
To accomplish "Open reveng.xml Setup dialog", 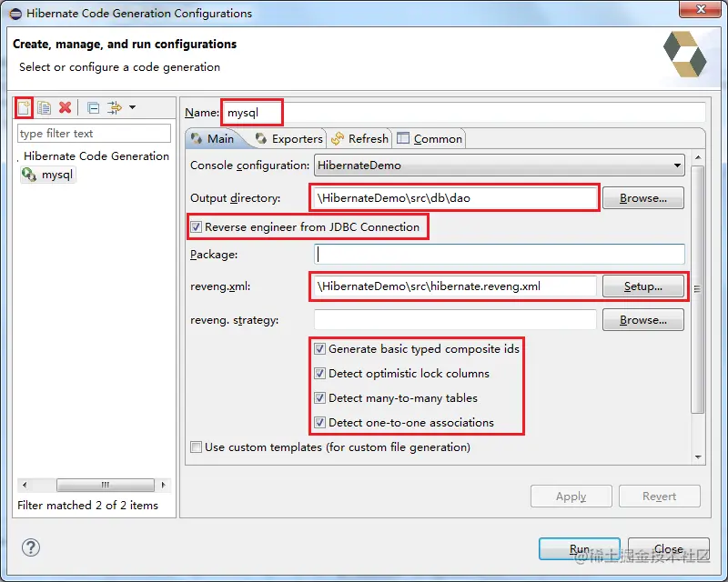I will point(643,286).
